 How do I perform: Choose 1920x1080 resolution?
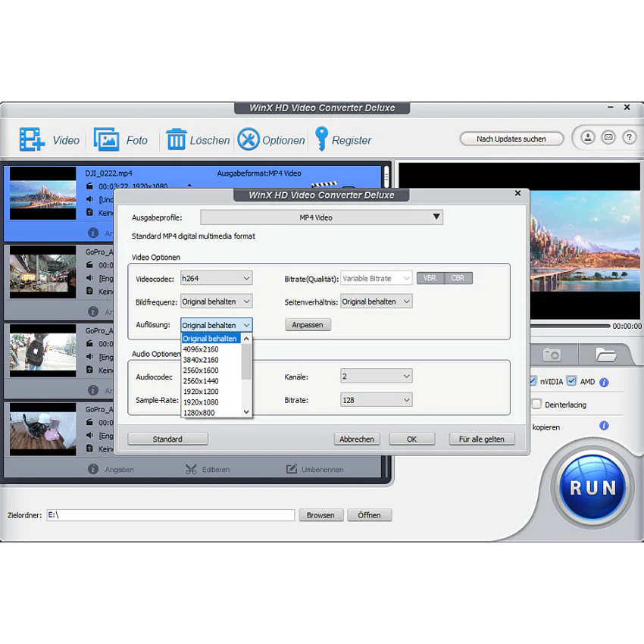[211, 402]
